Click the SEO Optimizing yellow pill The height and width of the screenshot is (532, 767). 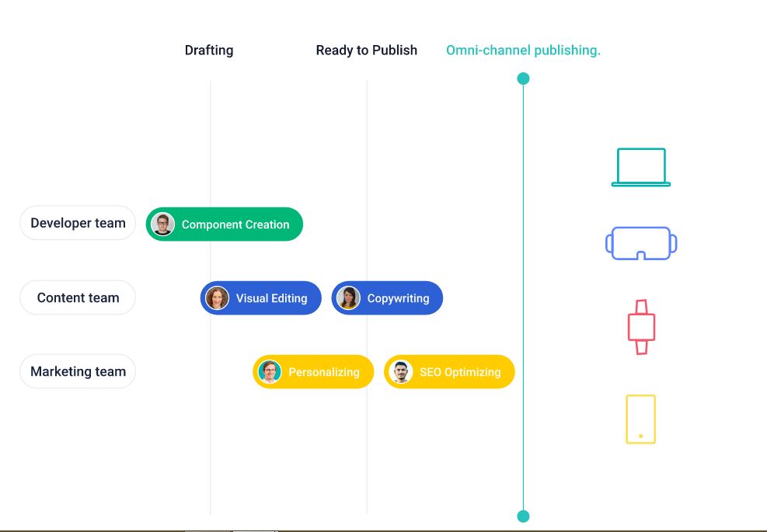click(448, 371)
